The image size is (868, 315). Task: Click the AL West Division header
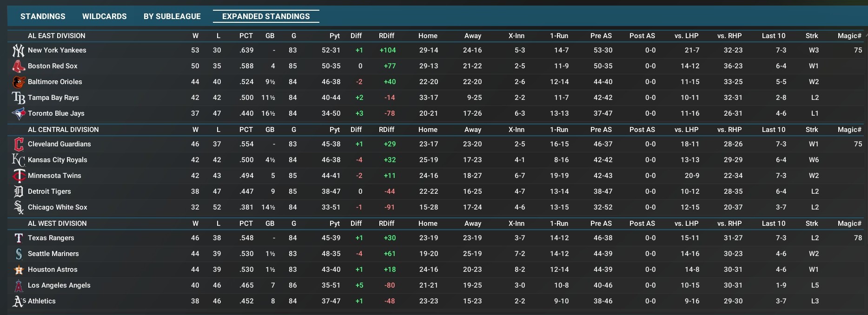pyautogui.click(x=57, y=223)
